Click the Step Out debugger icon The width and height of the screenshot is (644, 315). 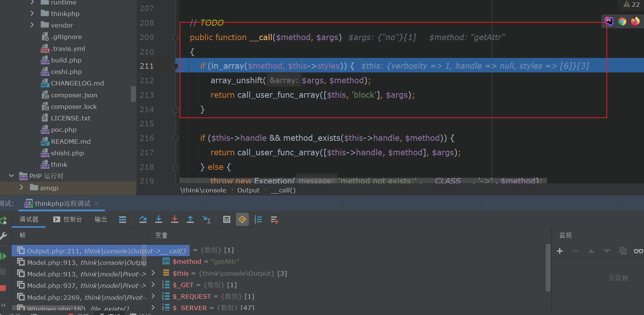(190, 220)
